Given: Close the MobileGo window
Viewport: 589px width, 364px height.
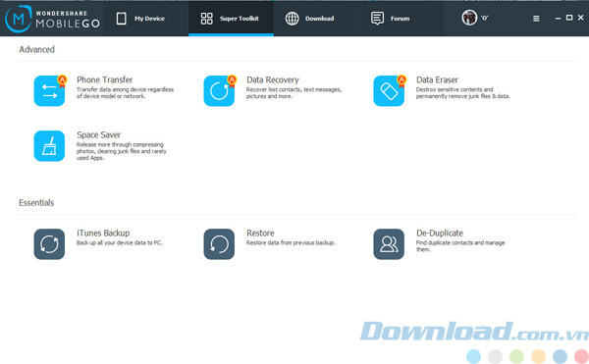Looking at the screenshot, I should coord(581,18).
